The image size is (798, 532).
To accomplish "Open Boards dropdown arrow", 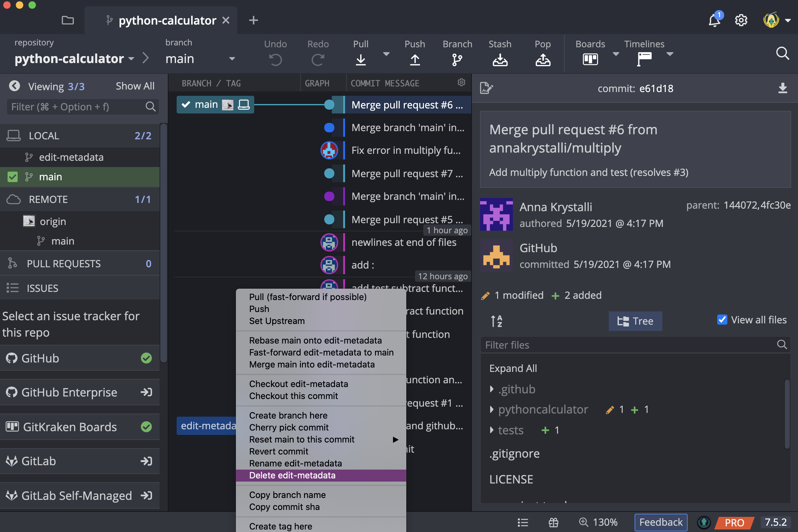I will 616,54.
